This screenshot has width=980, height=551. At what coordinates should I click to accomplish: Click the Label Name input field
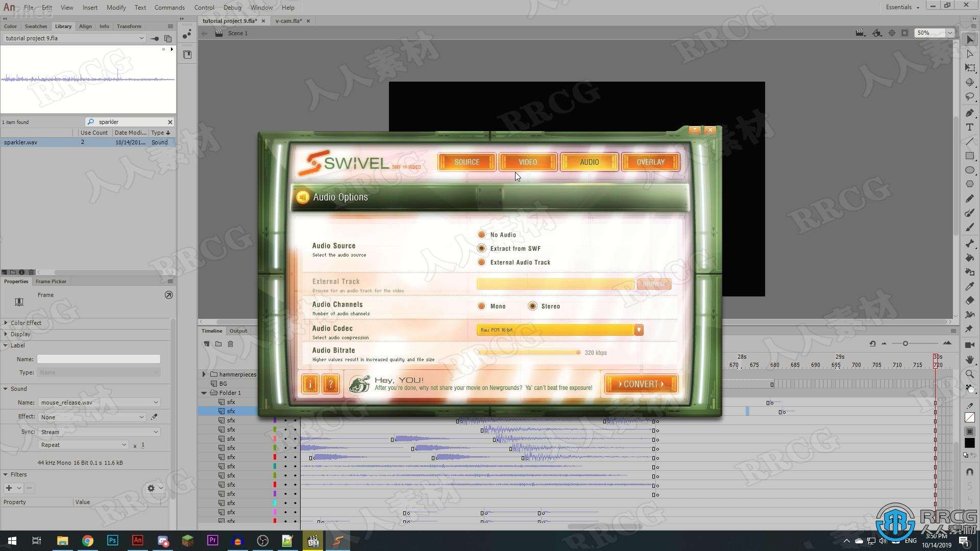tap(99, 359)
